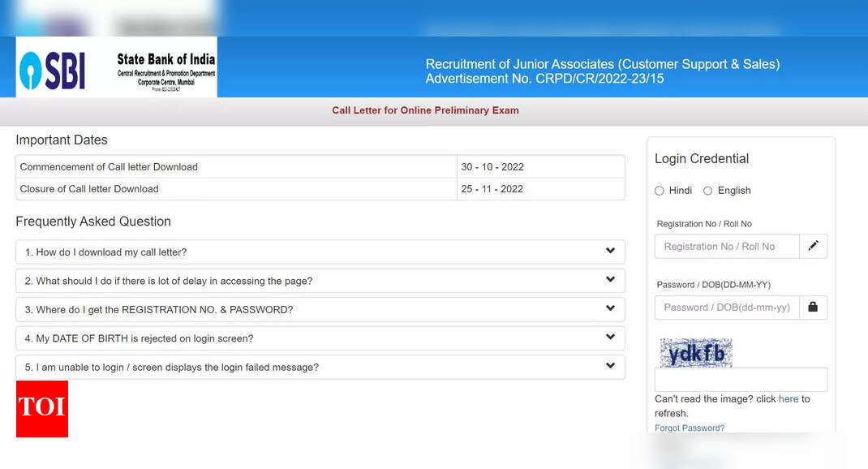Click the captcha image 'ydkfb'
This screenshot has height=469, width=868.
coord(696,353)
